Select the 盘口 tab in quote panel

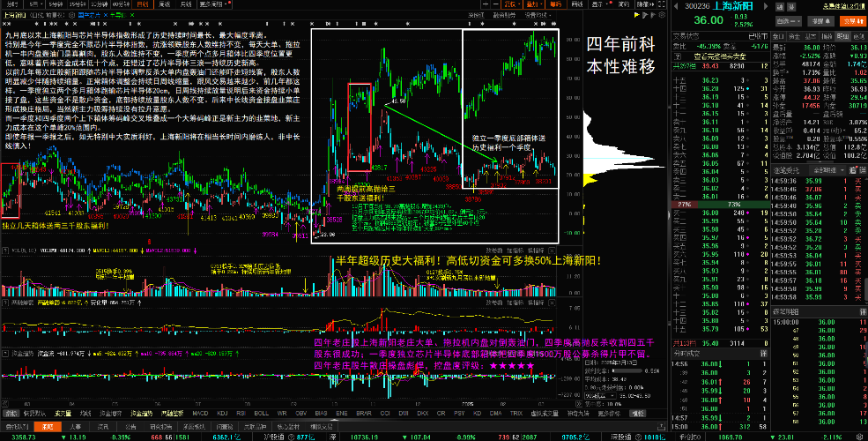(778, 36)
